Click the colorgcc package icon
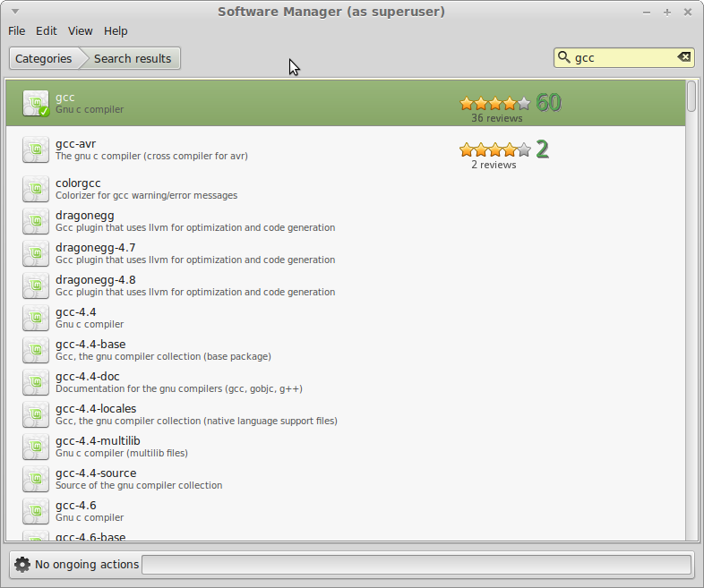This screenshot has width=704, height=588. click(x=36, y=189)
